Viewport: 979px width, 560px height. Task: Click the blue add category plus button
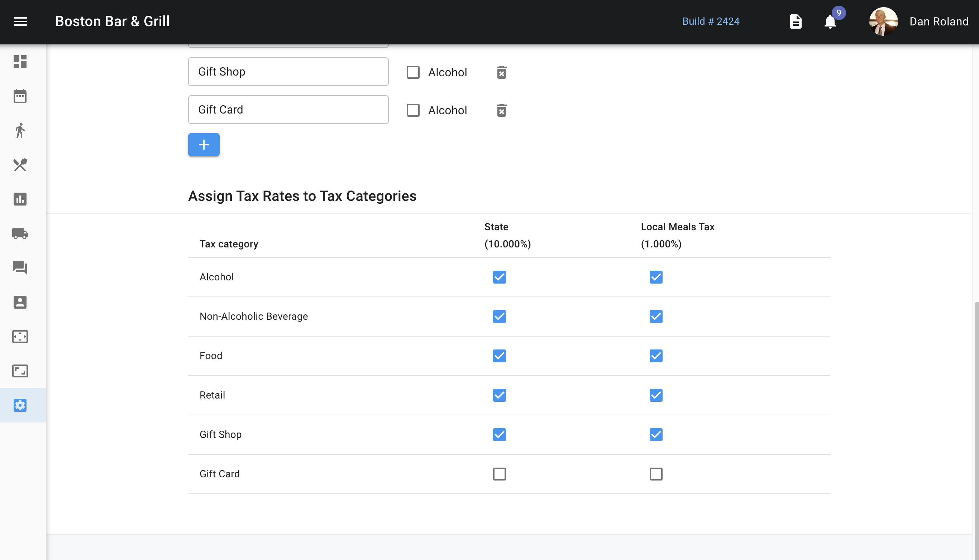pos(204,145)
